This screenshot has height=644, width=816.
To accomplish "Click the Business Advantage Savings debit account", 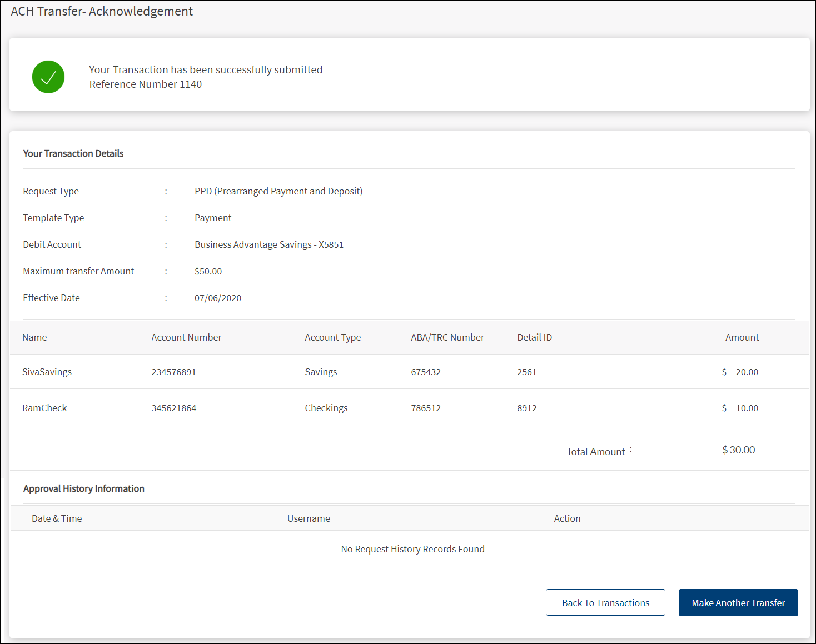I will [269, 244].
